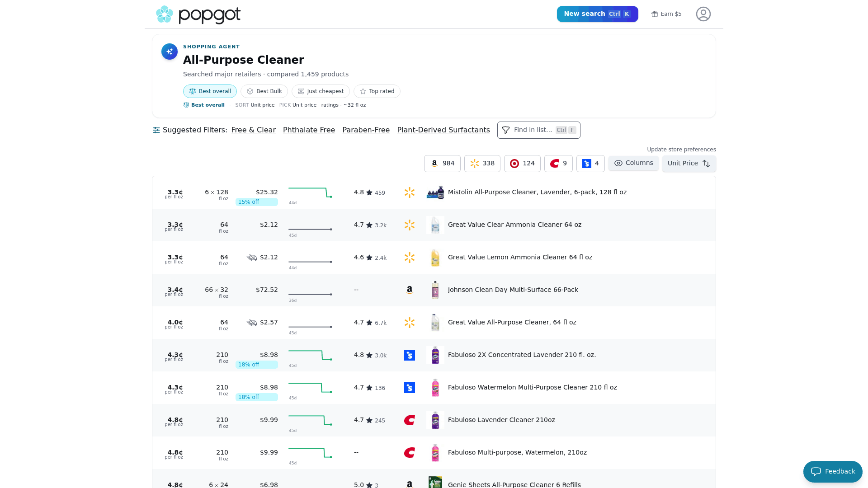The width and height of the screenshot is (868, 488).
Task: Click the 4.7 rating with 6.7k reviews
Action: coord(370,323)
